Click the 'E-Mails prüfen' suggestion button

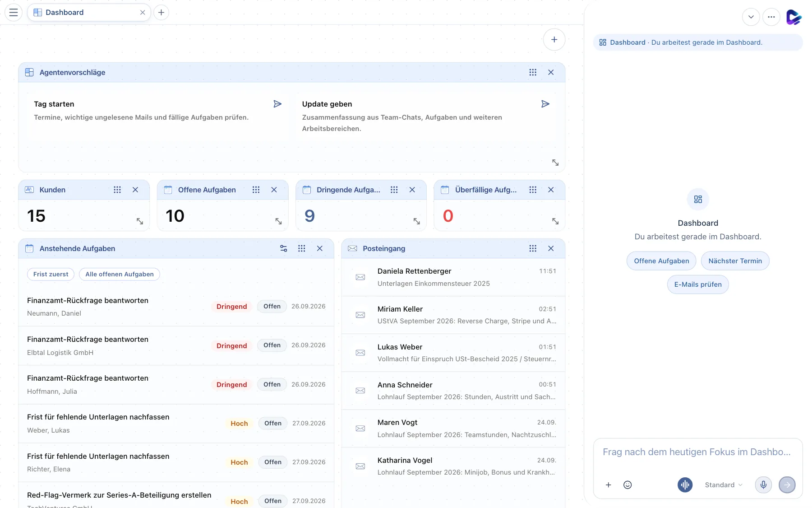coord(698,284)
